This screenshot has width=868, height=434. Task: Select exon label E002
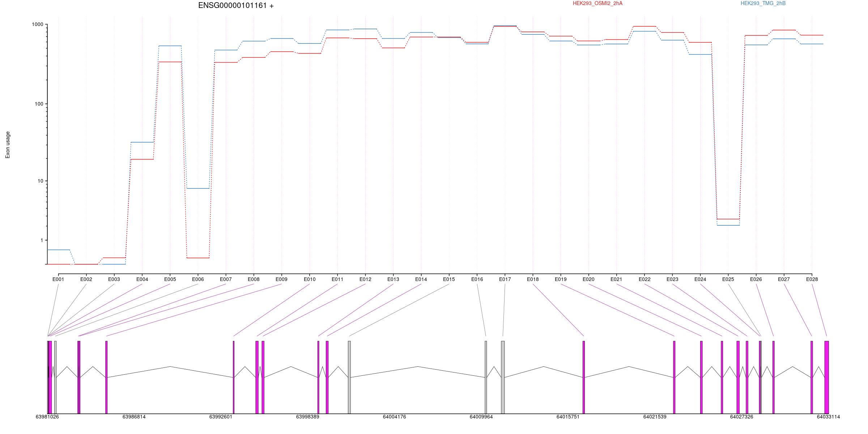86,279
